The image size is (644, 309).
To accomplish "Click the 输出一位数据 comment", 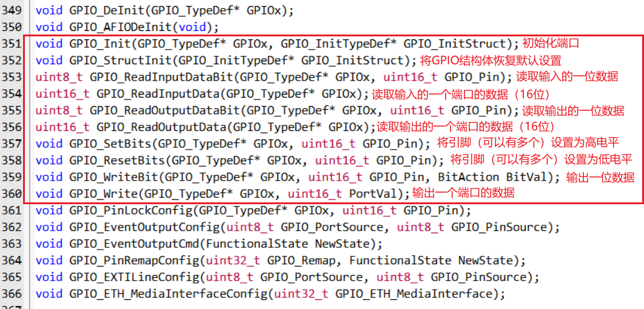I will pos(600,178).
